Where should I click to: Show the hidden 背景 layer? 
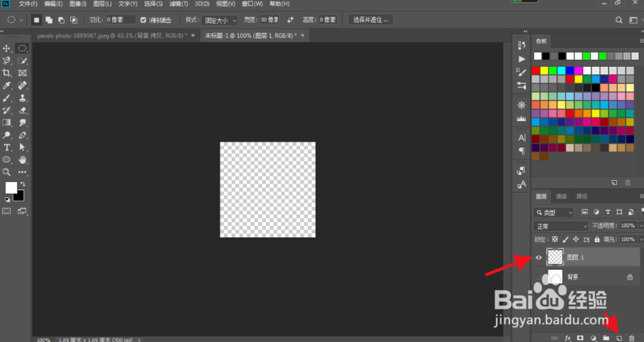tap(538, 277)
